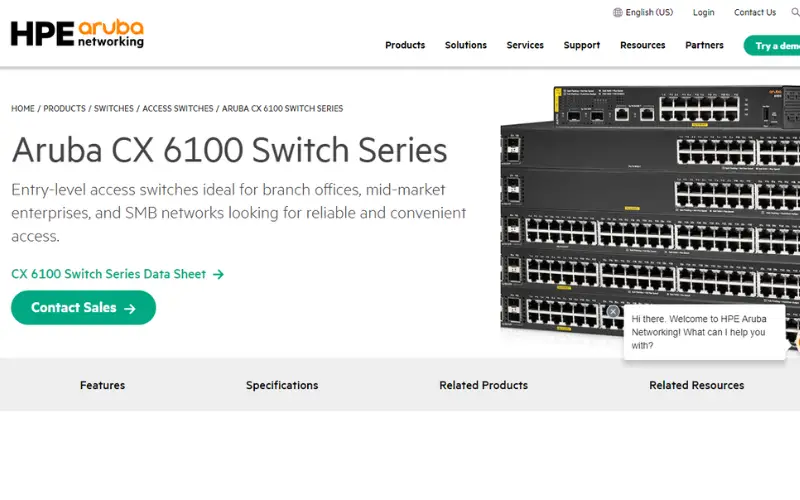The height and width of the screenshot is (500, 800).
Task: Click ARUBA CX 6100 SWITCH SERIES breadcrumb
Action: tap(282, 109)
